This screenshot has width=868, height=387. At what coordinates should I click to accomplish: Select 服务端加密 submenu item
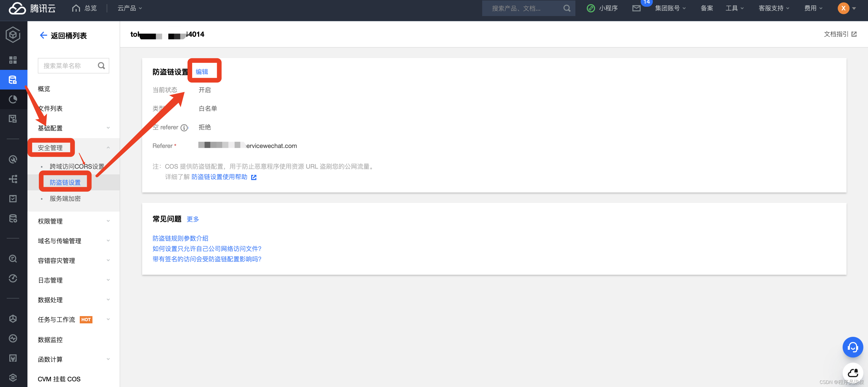click(x=65, y=199)
